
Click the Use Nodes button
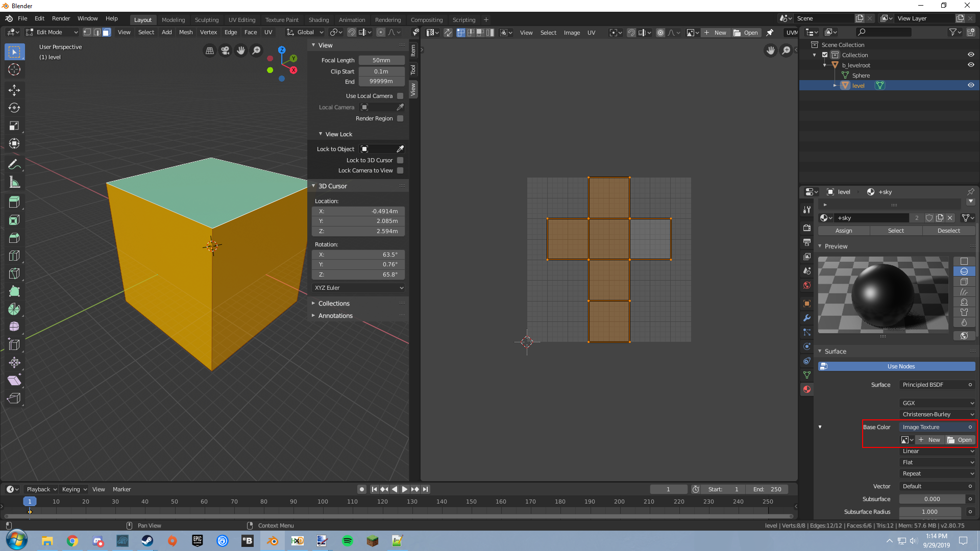tap(900, 366)
